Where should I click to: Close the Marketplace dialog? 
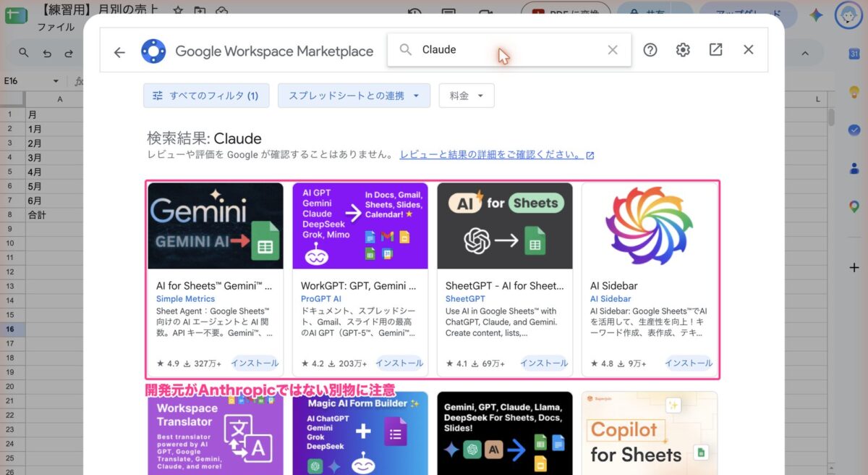tap(749, 50)
